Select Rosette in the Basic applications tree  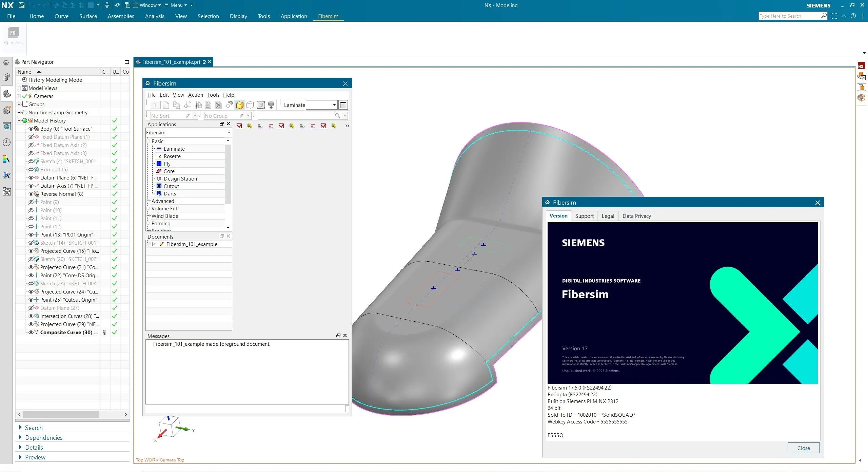click(172, 156)
